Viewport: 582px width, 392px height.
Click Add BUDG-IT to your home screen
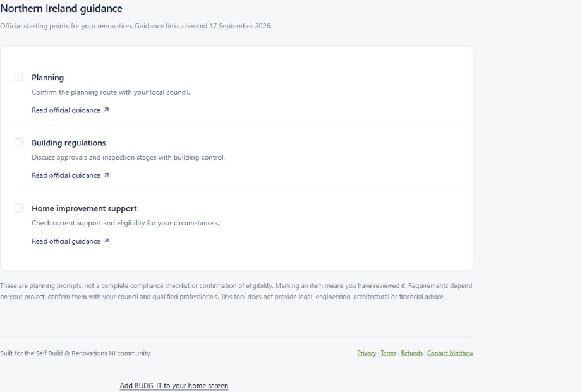[x=174, y=386]
